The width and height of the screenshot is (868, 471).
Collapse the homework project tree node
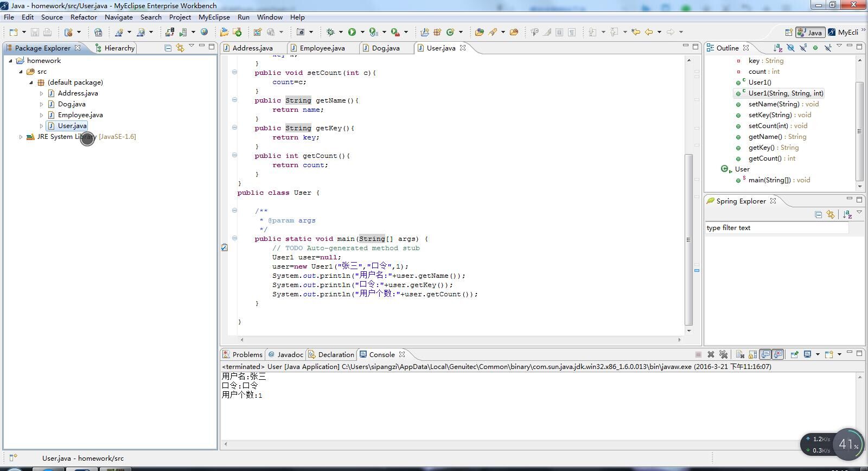coord(10,61)
